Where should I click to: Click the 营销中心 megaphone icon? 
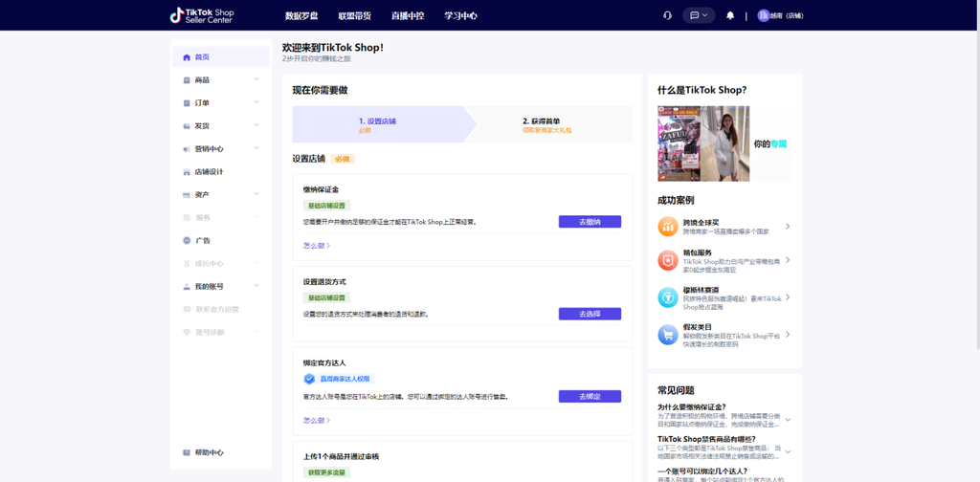(x=187, y=149)
